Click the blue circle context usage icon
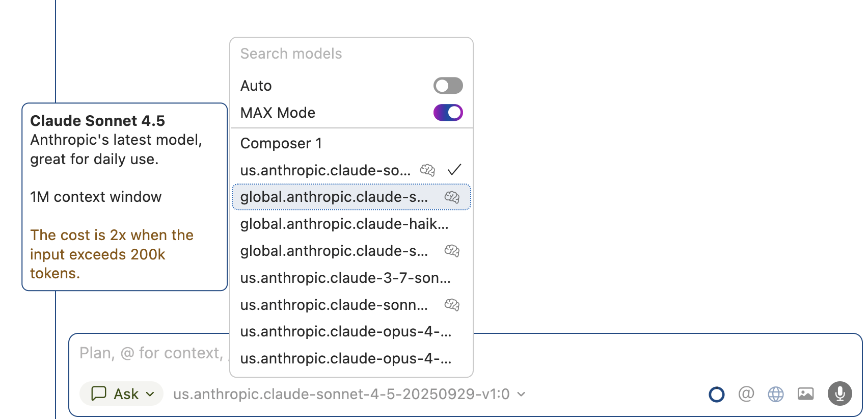The width and height of the screenshot is (868, 419). tap(716, 394)
